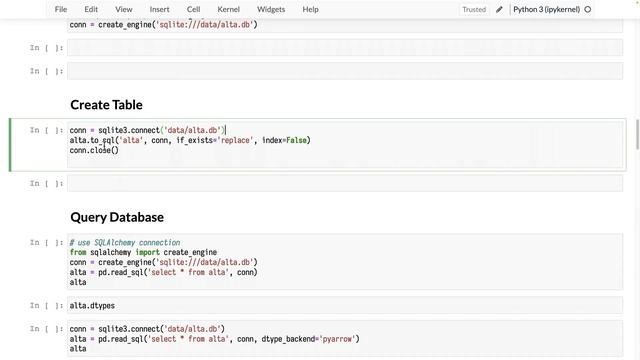Open the Help menu
This screenshot has width=640, height=360.
[x=310, y=9]
